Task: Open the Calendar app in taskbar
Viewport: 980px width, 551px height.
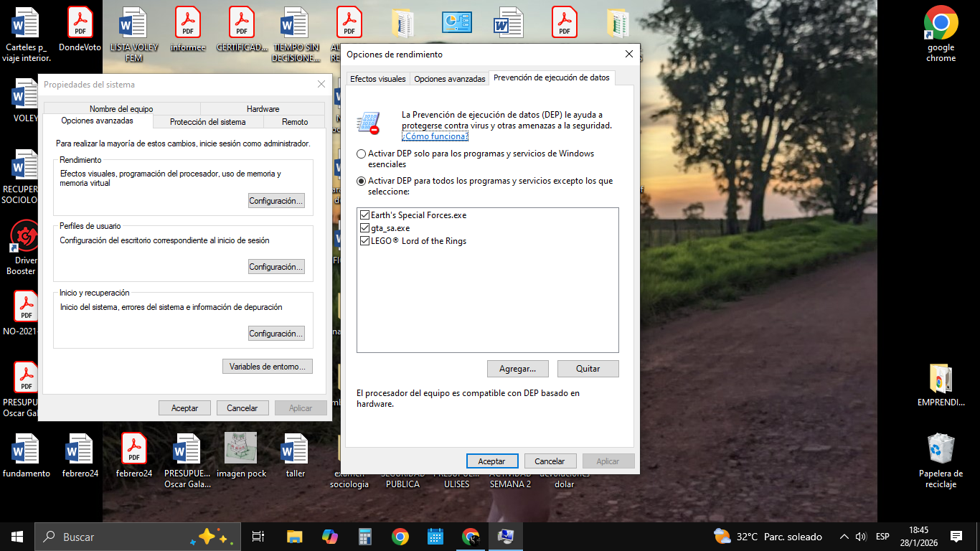Action: (435, 537)
